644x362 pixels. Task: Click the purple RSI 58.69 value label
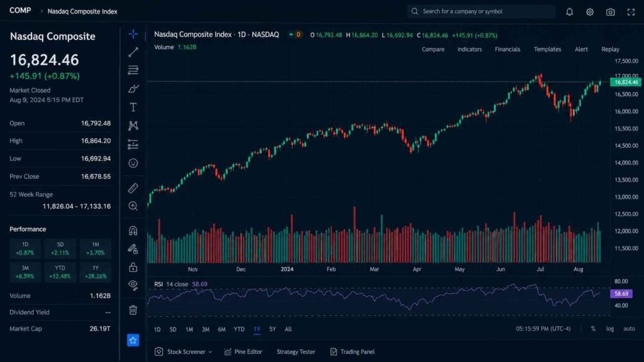(621, 294)
